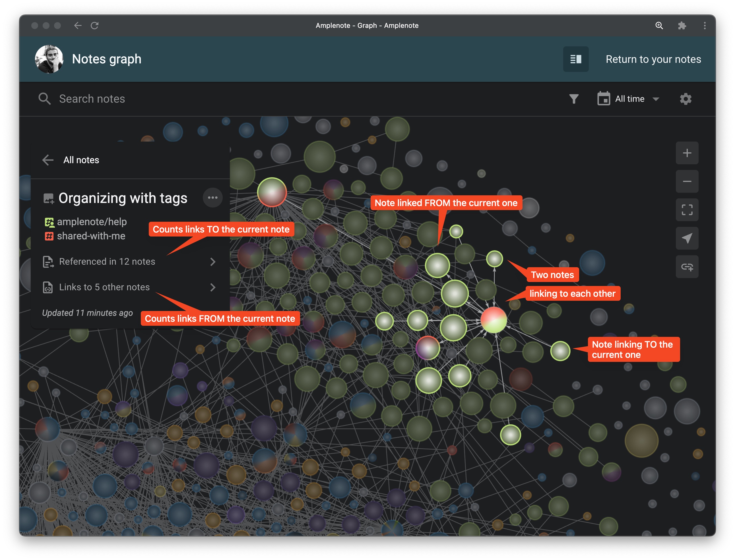Reload the page with refresh icon
This screenshot has height=560, width=735.
95,25
